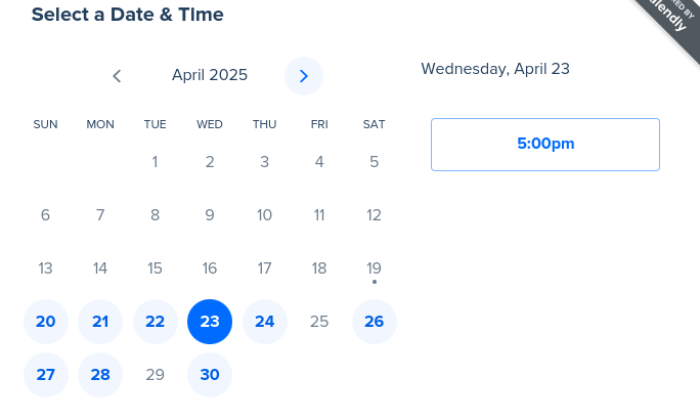
Task: Select Saturday April 26
Action: 374,321
